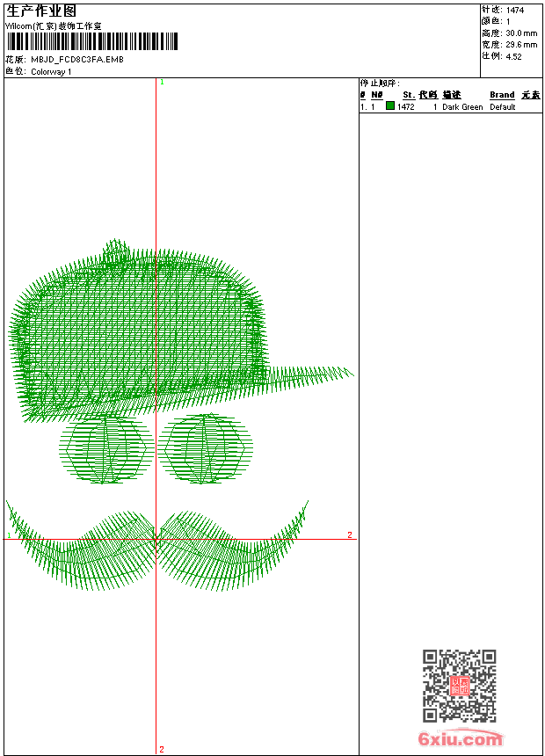Click the St. column header

409,95
